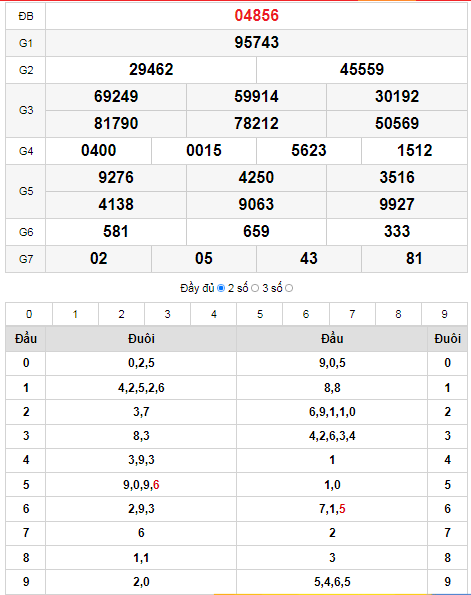Select the "2 số" radio button
Screen dimensions: 471x595
pyautogui.click(x=255, y=288)
